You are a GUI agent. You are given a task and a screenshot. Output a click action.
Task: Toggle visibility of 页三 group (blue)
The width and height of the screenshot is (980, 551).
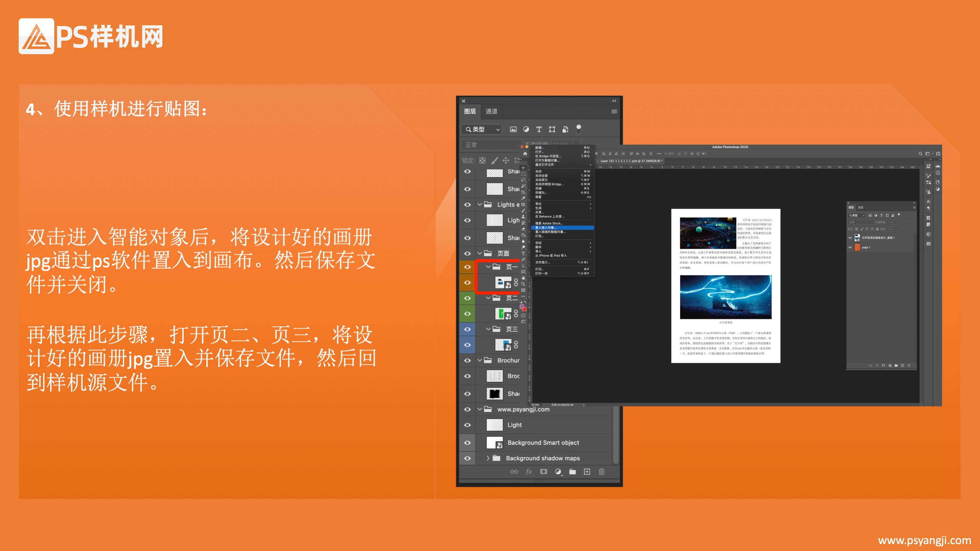[468, 329]
